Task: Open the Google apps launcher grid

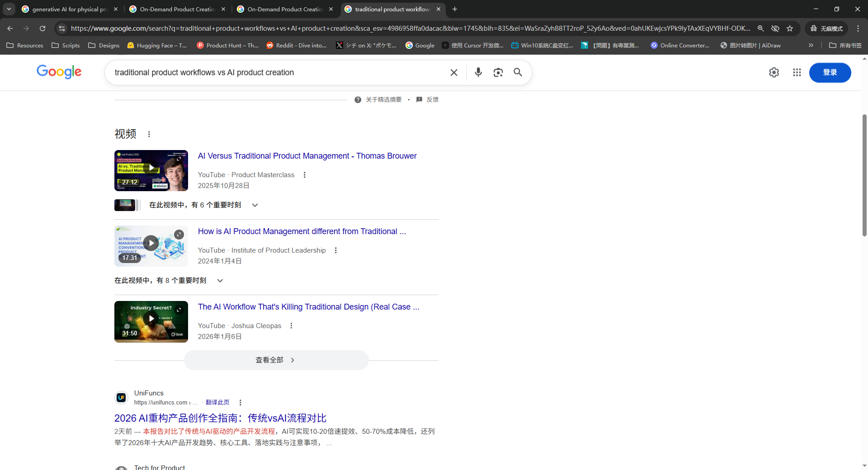Action: click(797, 72)
